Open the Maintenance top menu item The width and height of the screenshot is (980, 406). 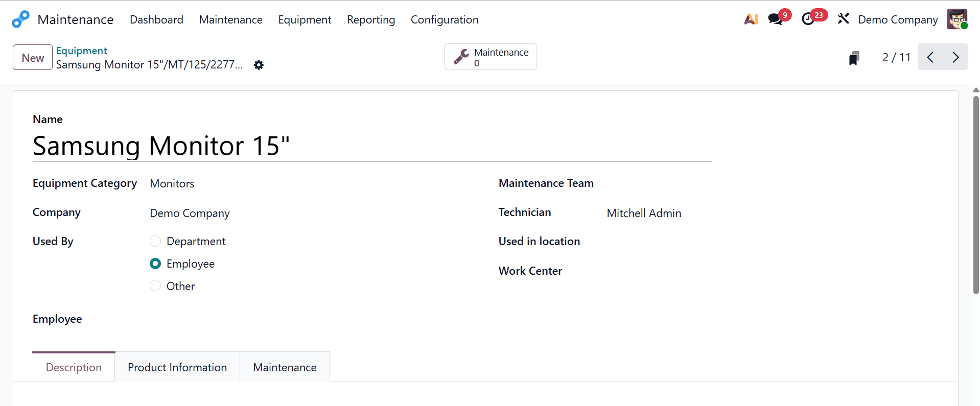[230, 19]
